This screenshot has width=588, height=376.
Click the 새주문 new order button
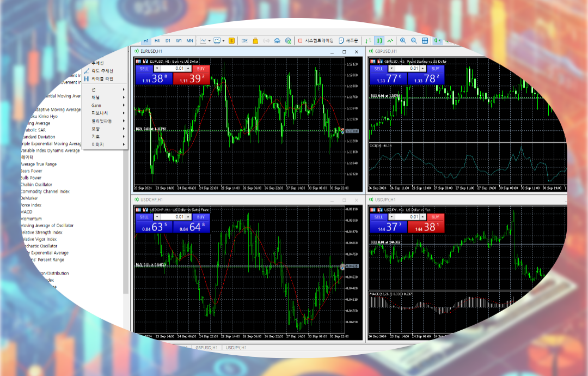click(x=348, y=40)
